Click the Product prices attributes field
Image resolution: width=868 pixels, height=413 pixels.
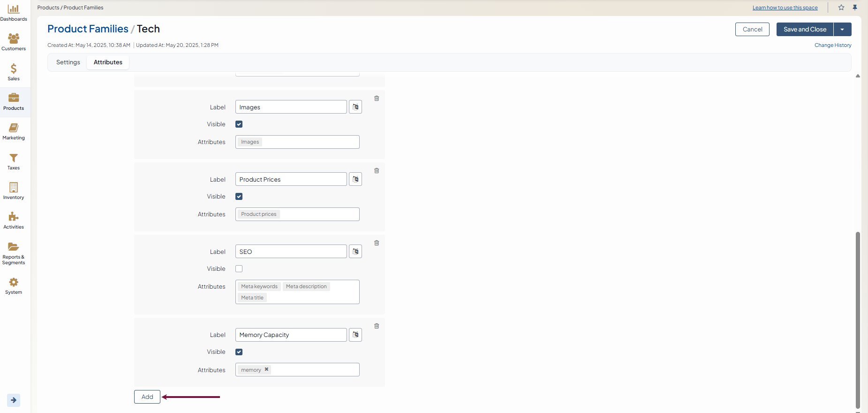tap(297, 214)
